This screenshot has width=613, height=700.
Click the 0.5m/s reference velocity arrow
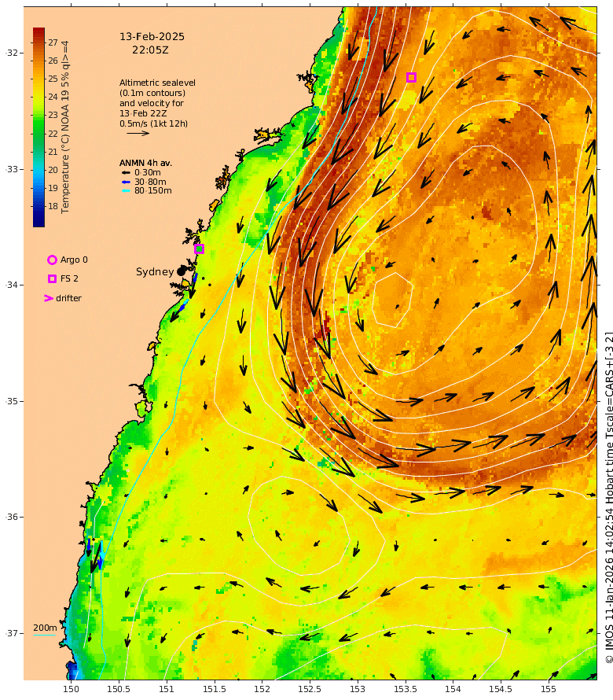pyautogui.click(x=138, y=133)
